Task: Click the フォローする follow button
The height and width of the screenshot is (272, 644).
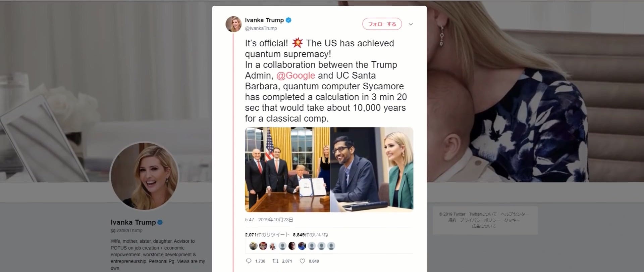Action: (x=382, y=24)
